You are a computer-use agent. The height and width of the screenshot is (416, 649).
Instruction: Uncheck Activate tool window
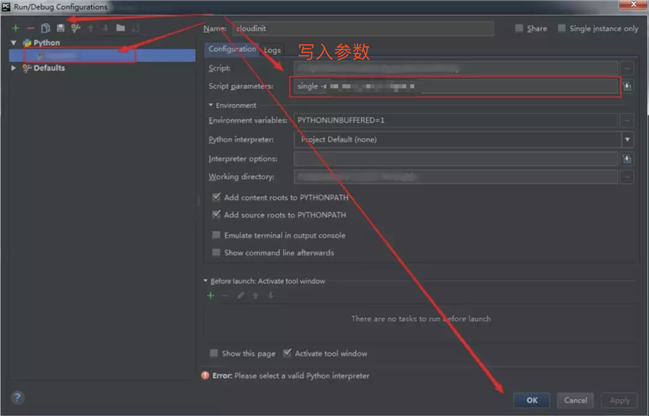pos(287,353)
